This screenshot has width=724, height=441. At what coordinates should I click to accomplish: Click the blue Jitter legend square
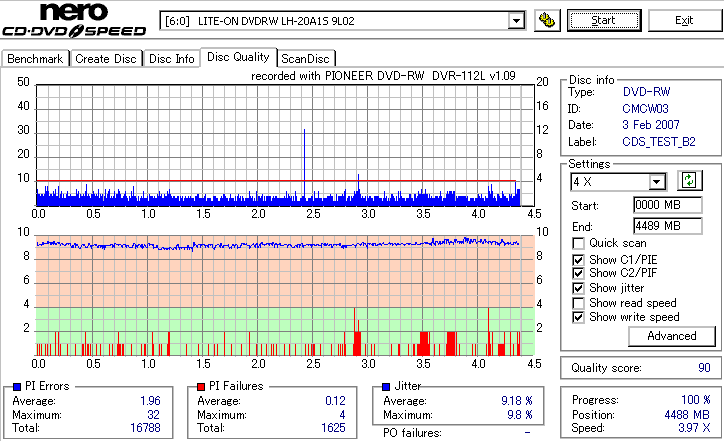(x=386, y=387)
